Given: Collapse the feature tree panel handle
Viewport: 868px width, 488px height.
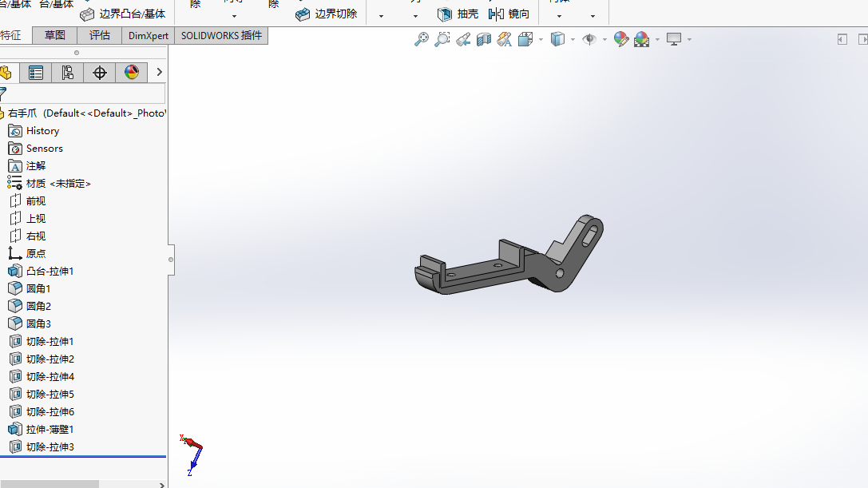Looking at the screenshot, I should tap(171, 260).
